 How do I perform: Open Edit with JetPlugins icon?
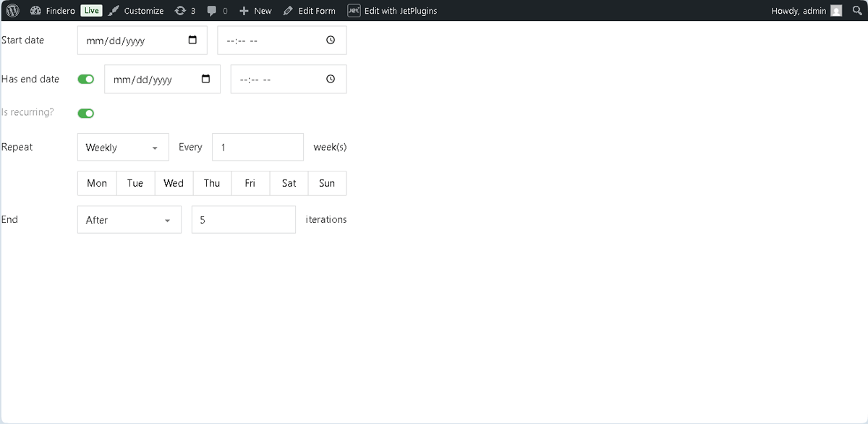[354, 10]
